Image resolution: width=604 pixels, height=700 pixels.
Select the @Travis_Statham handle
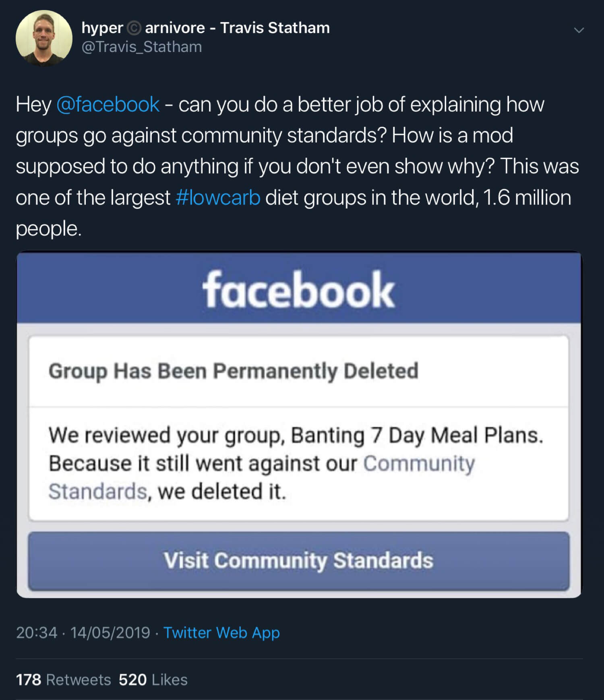tap(142, 47)
